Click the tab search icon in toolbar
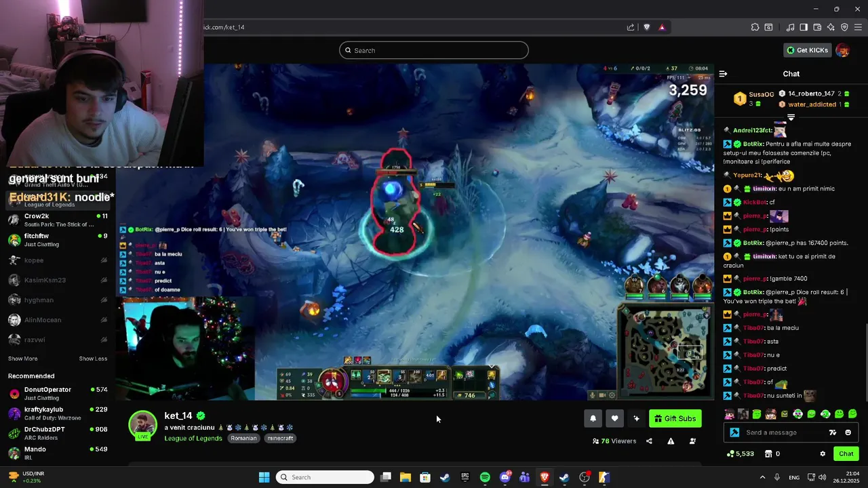Image resolution: width=868 pixels, height=488 pixels. click(x=768, y=27)
